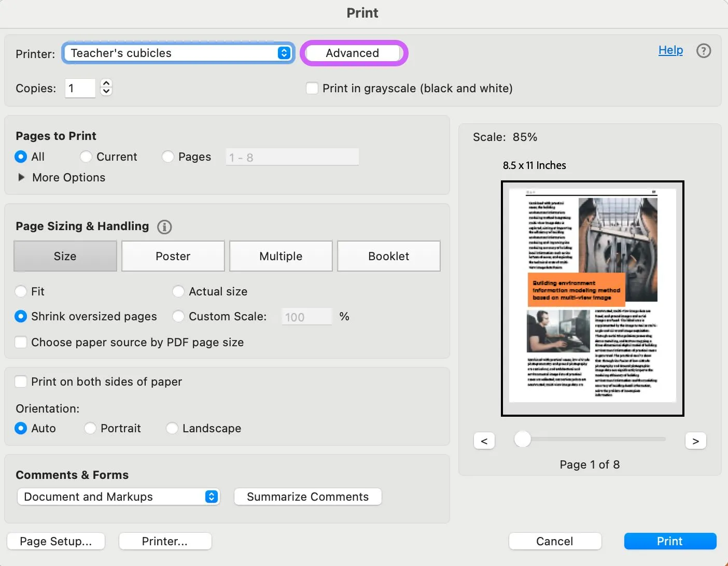The width and height of the screenshot is (728, 566).
Task: Go to the previous preview page
Action: pos(484,441)
